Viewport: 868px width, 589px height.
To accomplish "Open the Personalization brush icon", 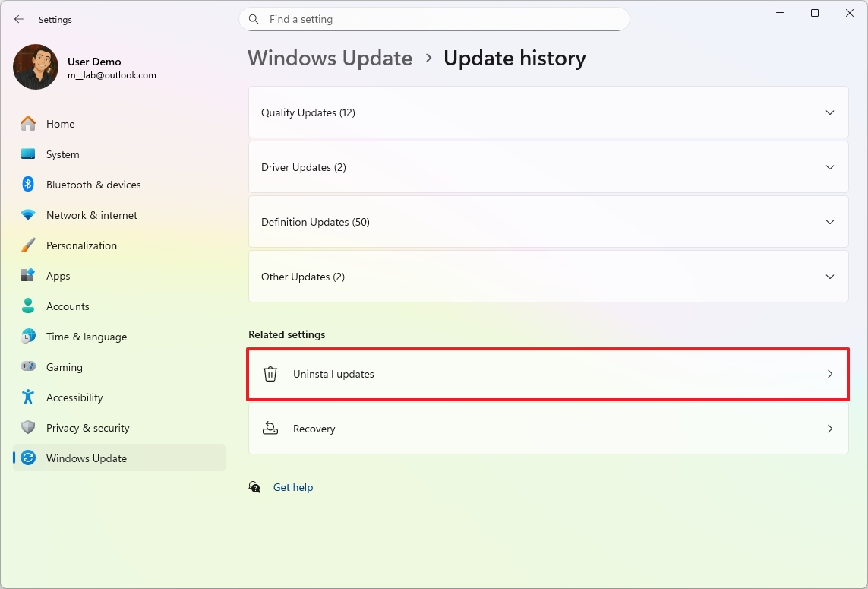I will coord(28,245).
